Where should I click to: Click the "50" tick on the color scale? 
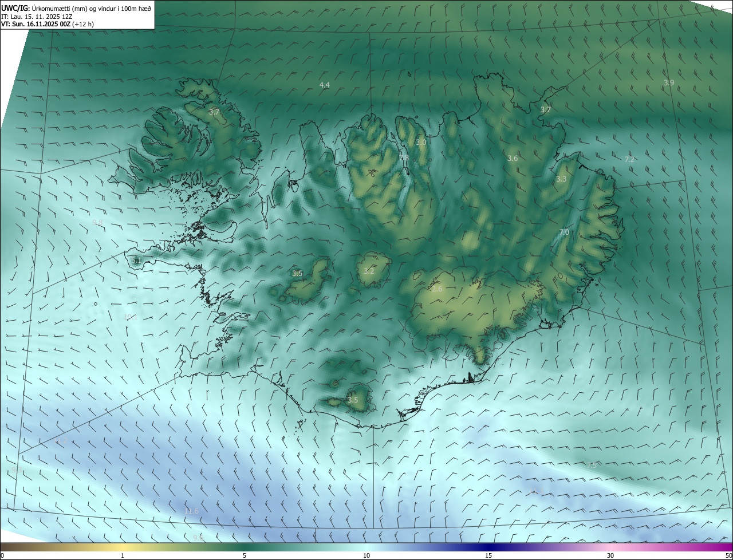pos(728,555)
